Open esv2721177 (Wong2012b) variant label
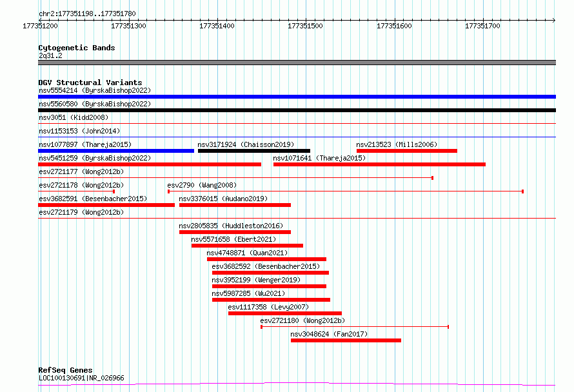The width and height of the screenshot is (574, 392). 81,171
